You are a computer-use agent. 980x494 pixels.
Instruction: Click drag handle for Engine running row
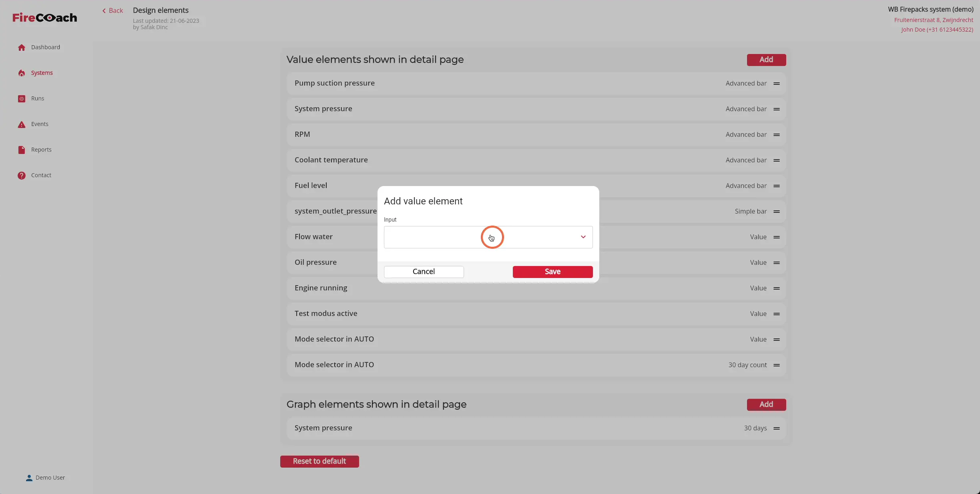click(777, 288)
